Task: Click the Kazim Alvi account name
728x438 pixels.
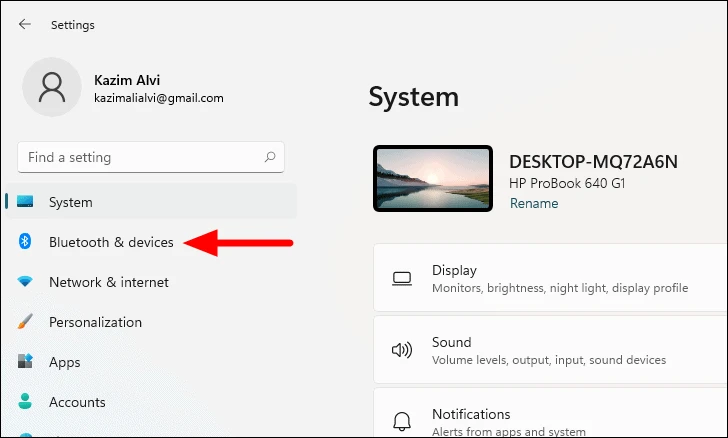Action: pyautogui.click(x=127, y=80)
